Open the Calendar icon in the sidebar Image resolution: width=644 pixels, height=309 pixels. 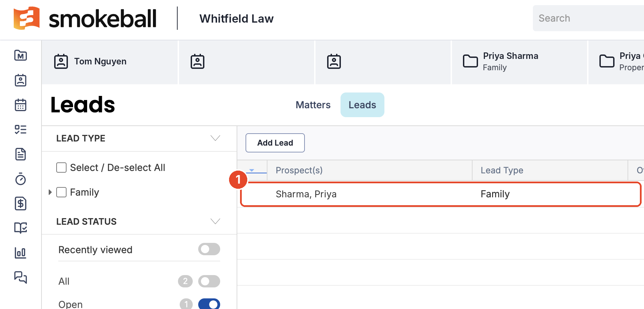tap(21, 105)
